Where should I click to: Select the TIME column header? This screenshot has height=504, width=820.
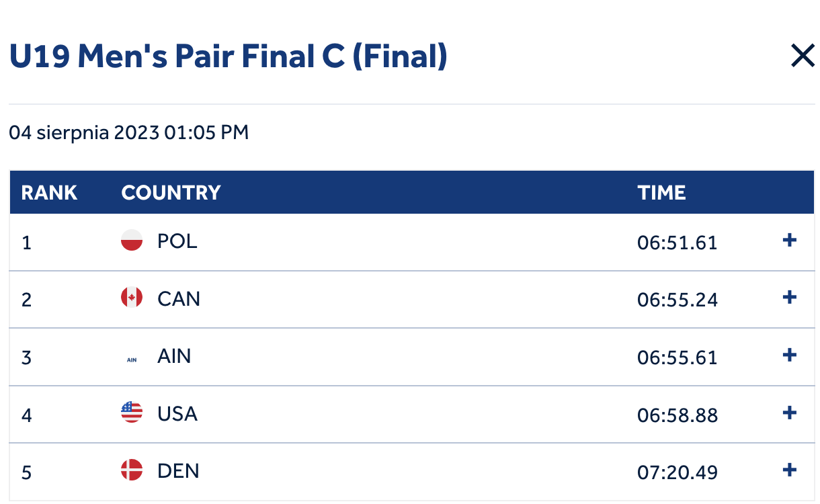coord(661,193)
